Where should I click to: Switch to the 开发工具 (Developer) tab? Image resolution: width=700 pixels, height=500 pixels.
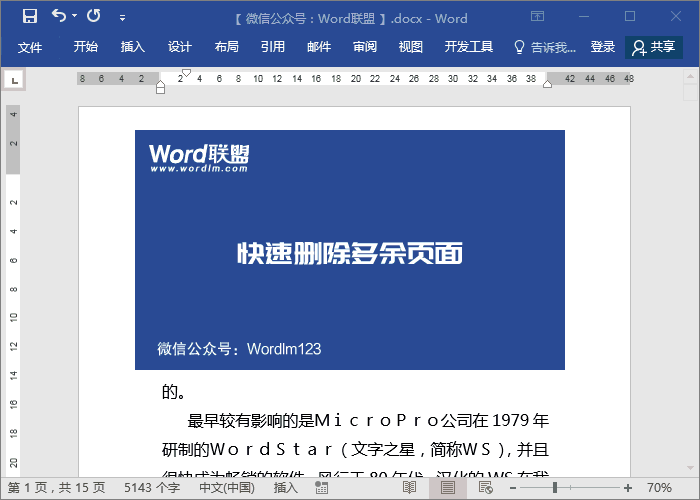469,46
